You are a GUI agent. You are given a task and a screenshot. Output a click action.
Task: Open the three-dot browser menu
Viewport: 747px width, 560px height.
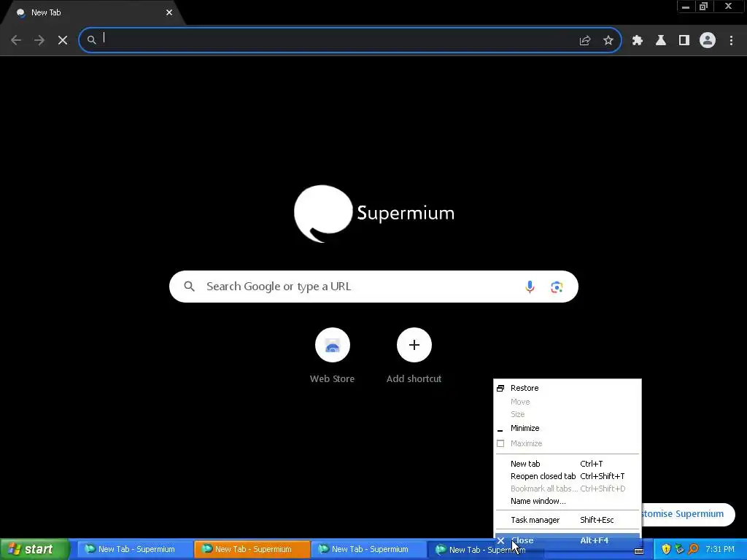[731, 41]
